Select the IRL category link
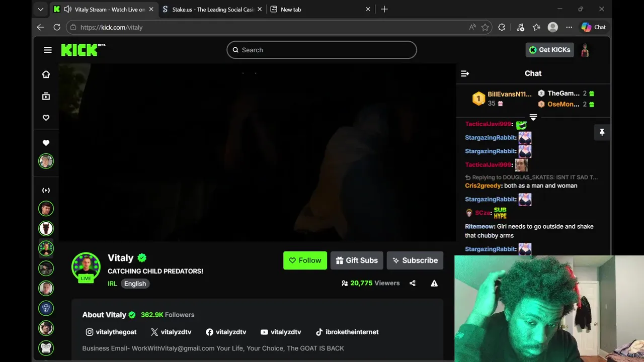The image size is (644, 362). pyautogui.click(x=112, y=284)
